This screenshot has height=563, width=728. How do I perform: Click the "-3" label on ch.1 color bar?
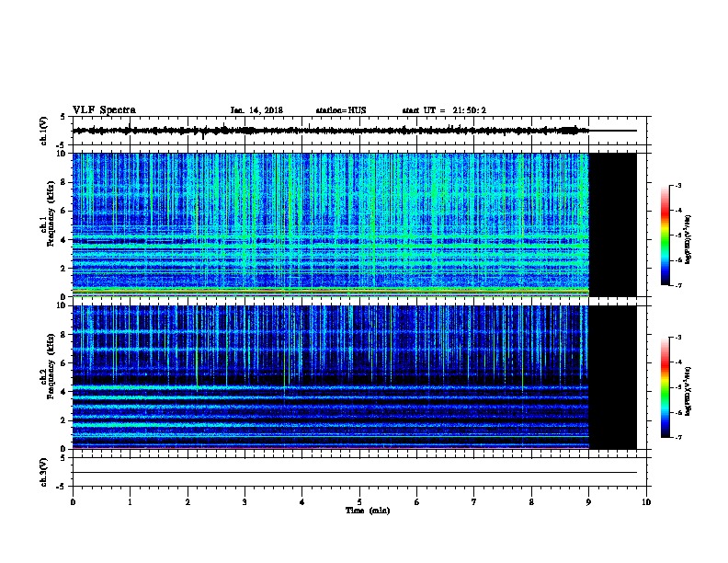677,185
